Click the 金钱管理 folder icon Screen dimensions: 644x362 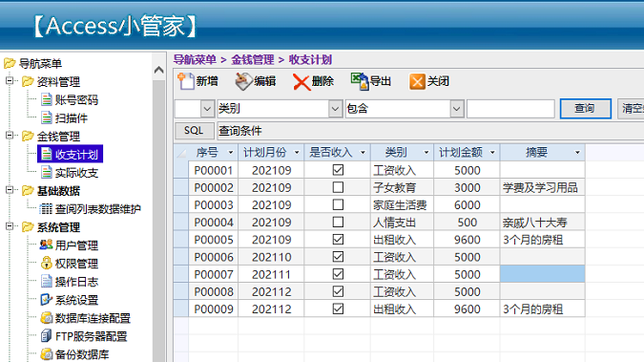click(28, 136)
